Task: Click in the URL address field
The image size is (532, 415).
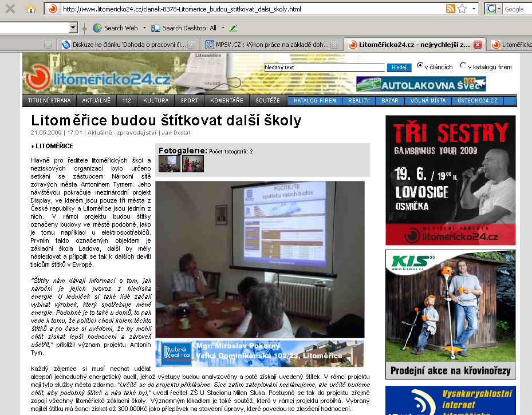Action: (253, 9)
